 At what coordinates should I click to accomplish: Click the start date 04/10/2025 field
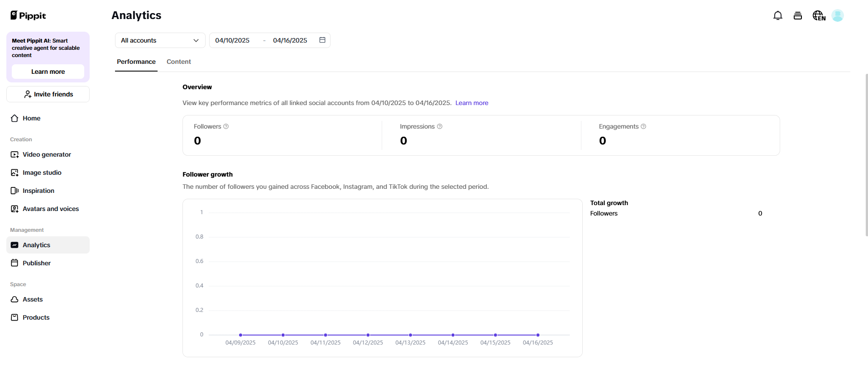(x=232, y=40)
